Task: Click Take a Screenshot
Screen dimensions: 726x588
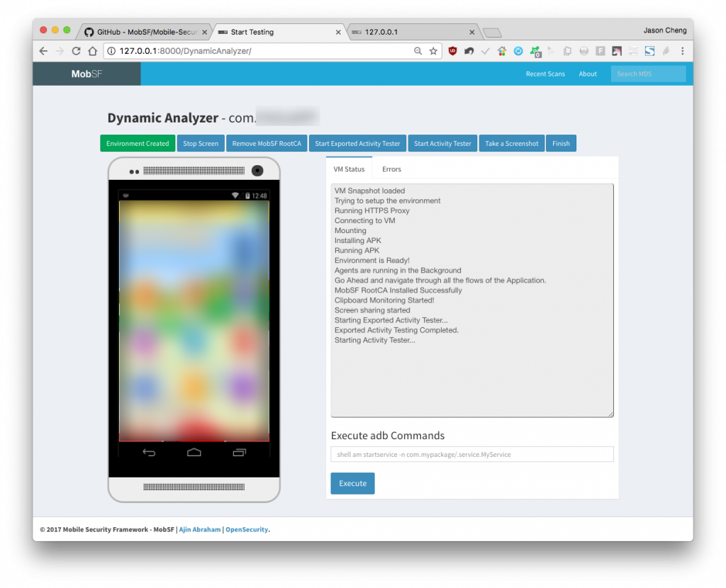Action: pos(512,143)
